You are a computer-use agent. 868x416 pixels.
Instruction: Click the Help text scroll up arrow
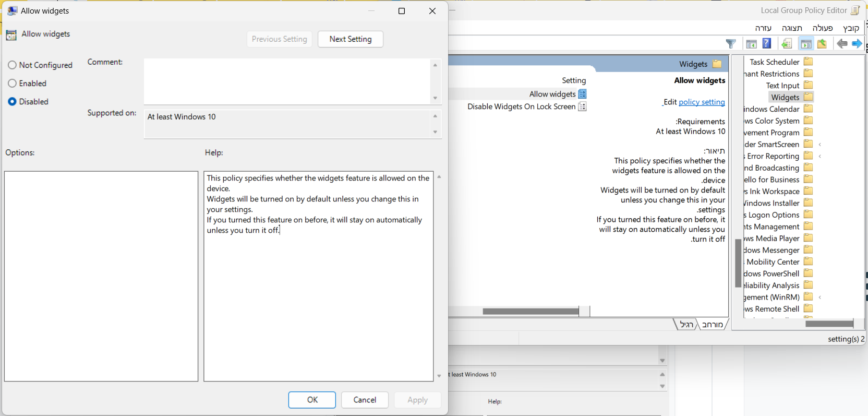pyautogui.click(x=439, y=177)
